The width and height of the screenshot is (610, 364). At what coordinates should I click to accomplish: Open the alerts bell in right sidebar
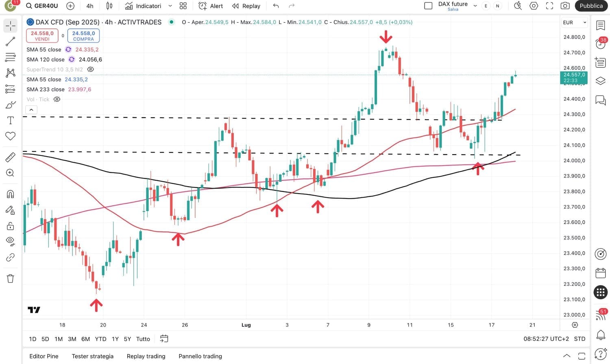(601, 335)
